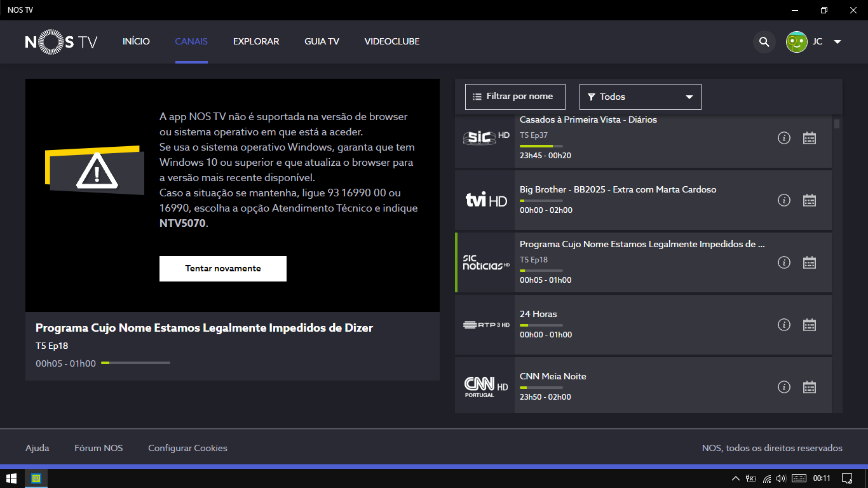868x488 pixels.
Task: Select the CANAIS tab
Action: (x=191, y=41)
